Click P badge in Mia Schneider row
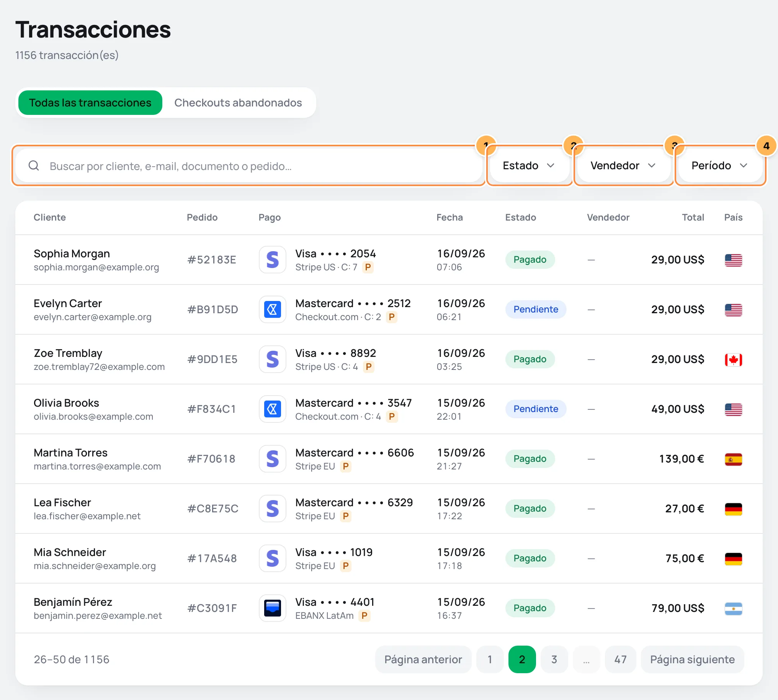Screen dimensions: 778x700 [346, 566]
